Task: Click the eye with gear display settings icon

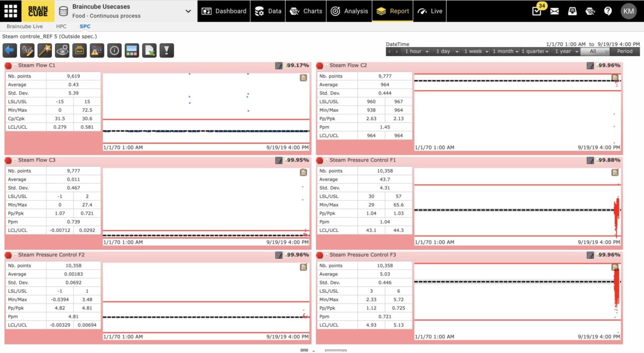Action: (62, 50)
